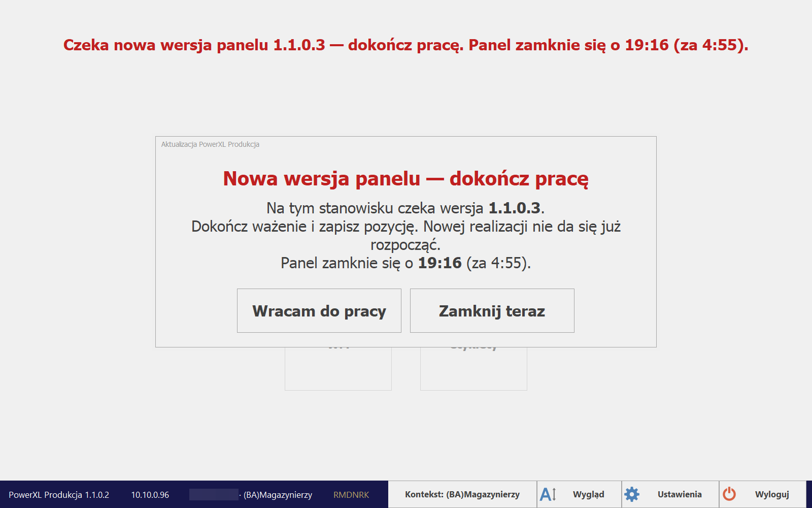Click the red power icon beside Wyloguj
812x508 pixels.
729,494
